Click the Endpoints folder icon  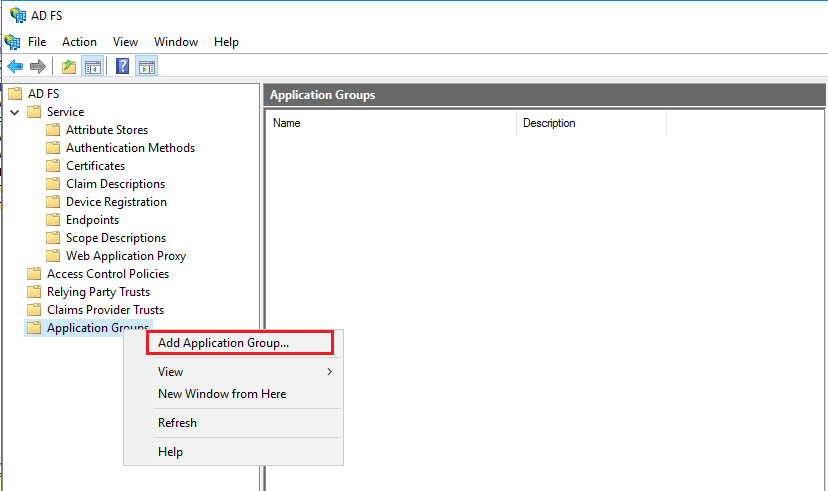coord(53,219)
